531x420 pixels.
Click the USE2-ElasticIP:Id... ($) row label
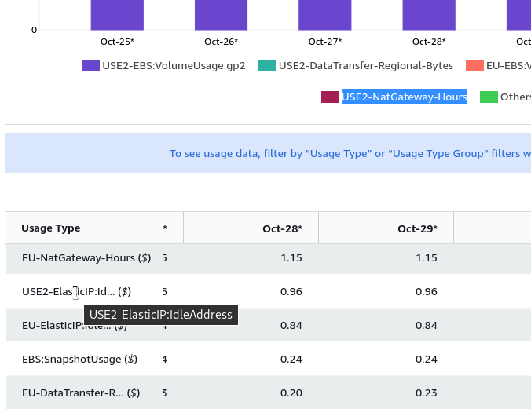pos(76,291)
